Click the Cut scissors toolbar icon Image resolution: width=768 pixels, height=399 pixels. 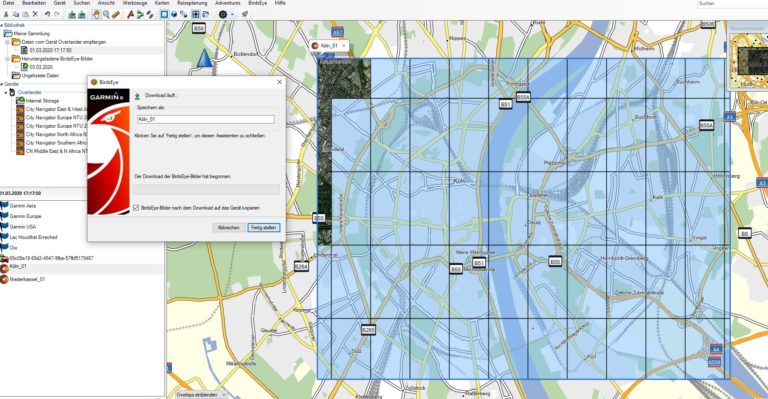6,15
